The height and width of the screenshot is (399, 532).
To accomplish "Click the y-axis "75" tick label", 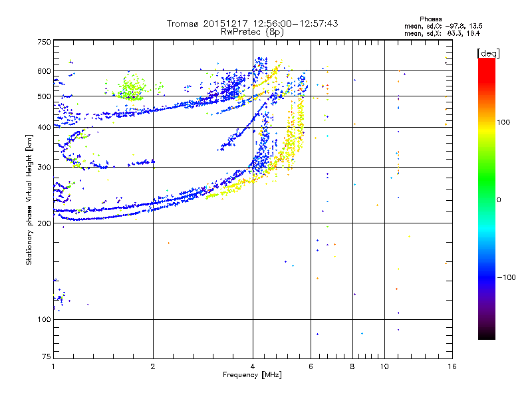I will (x=47, y=356).
